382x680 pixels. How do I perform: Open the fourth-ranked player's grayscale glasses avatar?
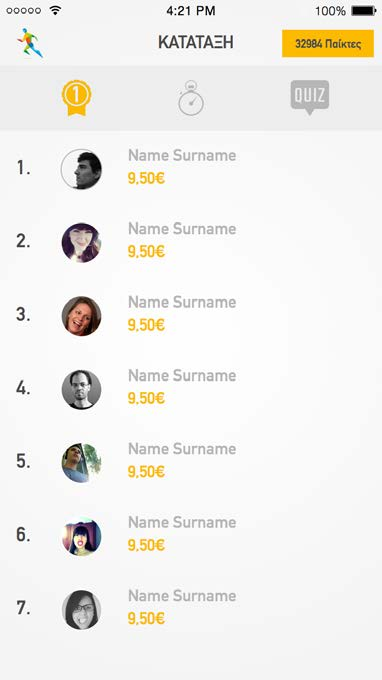point(81,389)
